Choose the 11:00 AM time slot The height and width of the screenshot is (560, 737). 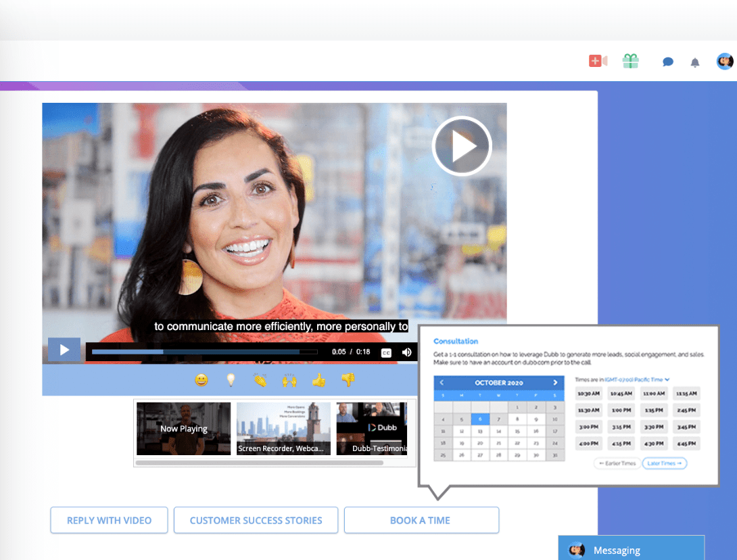tap(654, 394)
